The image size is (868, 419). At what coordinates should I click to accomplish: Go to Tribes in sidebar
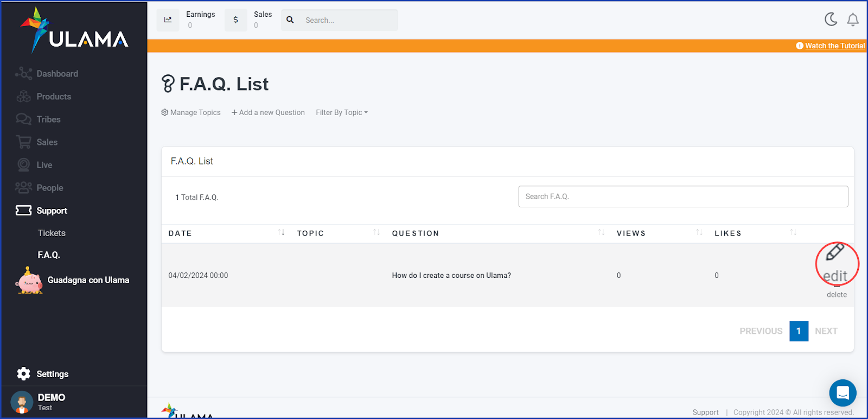click(x=38, y=119)
